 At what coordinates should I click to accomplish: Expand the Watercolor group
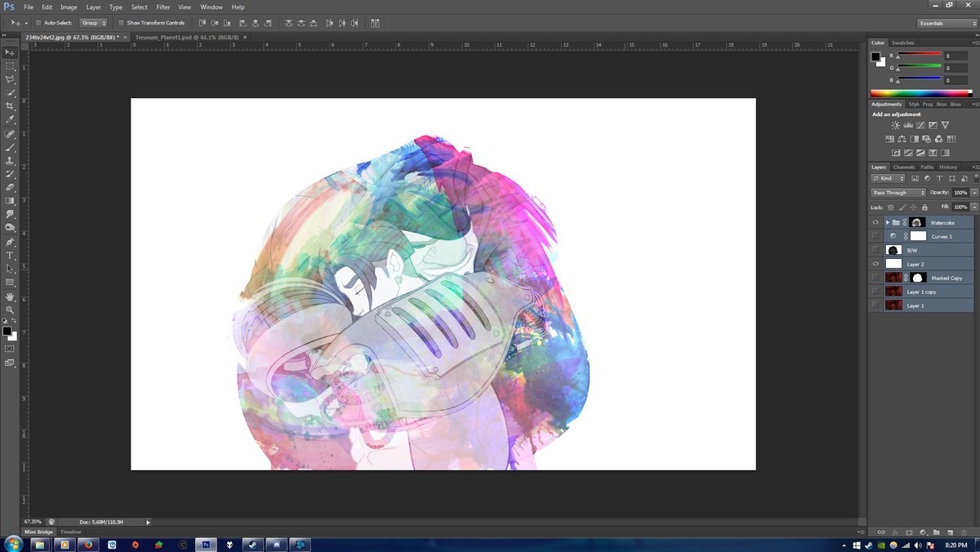point(887,222)
